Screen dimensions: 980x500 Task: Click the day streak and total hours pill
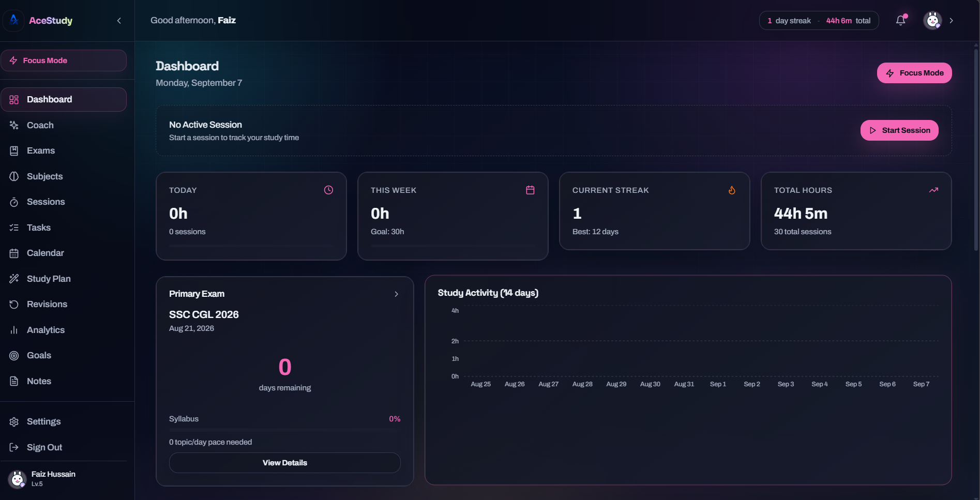click(x=819, y=21)
